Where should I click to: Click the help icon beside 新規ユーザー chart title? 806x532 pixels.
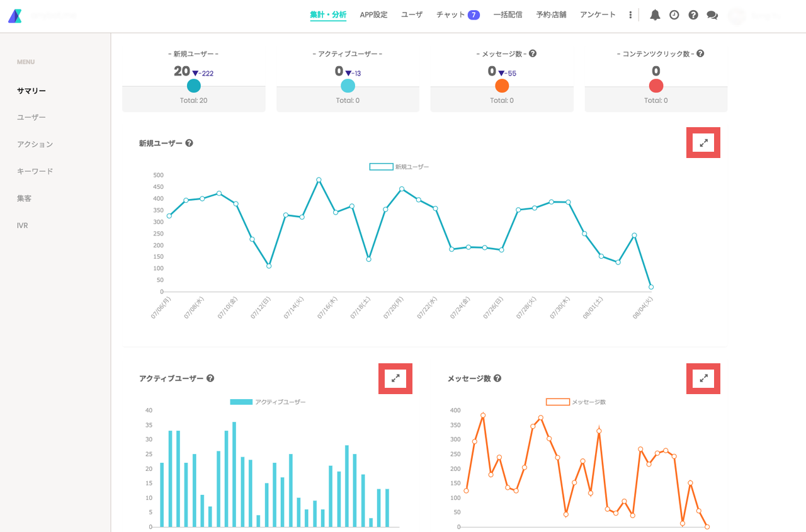[x=189, y=143]
